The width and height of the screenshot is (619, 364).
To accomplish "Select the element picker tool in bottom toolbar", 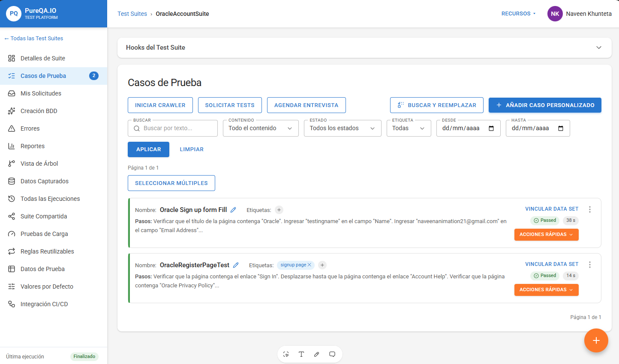I will [x=286, y=354].
